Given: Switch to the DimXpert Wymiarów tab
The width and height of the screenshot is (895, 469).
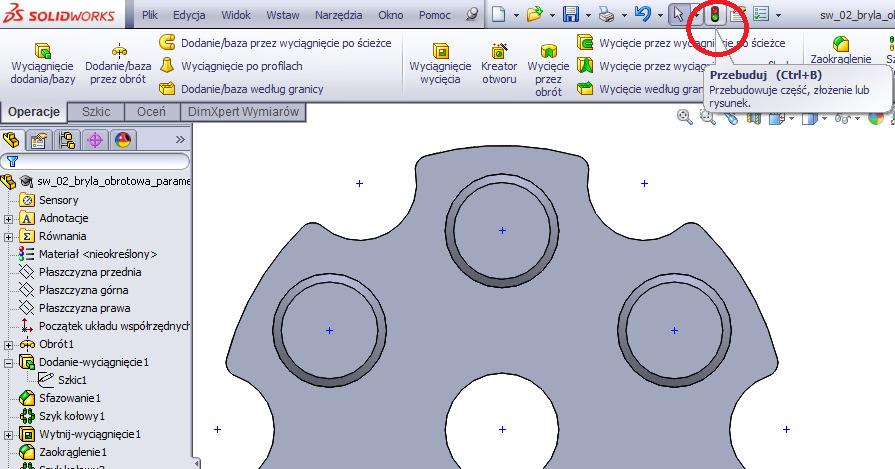Looking at the screenshot, I should [243, 112].
